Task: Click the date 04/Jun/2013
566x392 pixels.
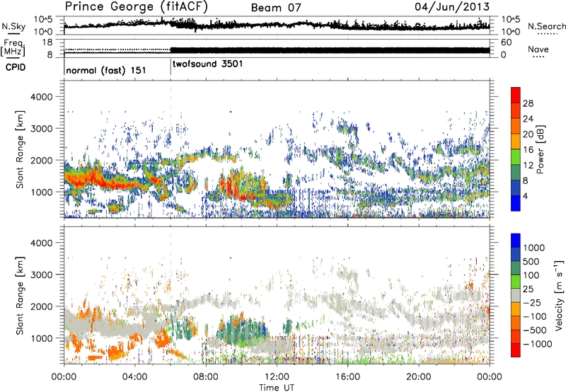Action: coord(451,7)
